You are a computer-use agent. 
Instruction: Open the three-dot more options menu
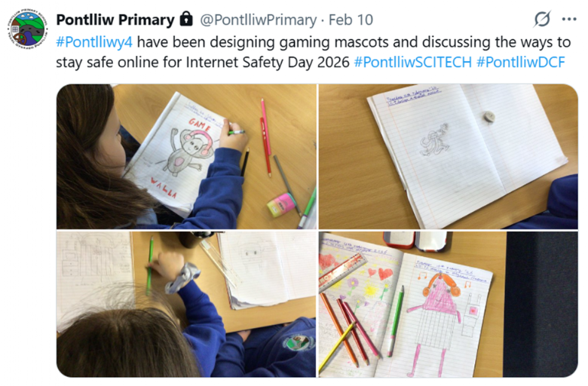(x=569, y=19)
